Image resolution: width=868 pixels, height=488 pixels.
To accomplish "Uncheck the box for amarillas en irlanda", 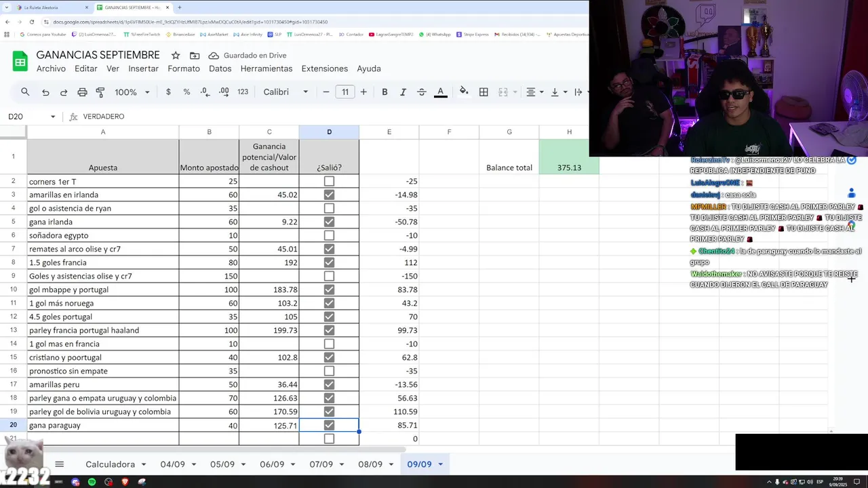I will pyautogui.click(x=329, y=195).
